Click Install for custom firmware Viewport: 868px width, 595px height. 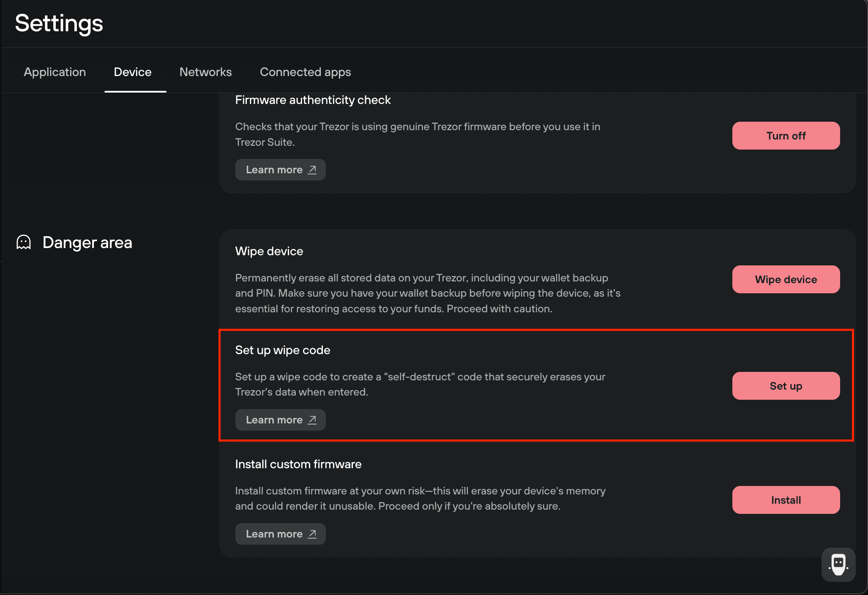tap(786, 500)
